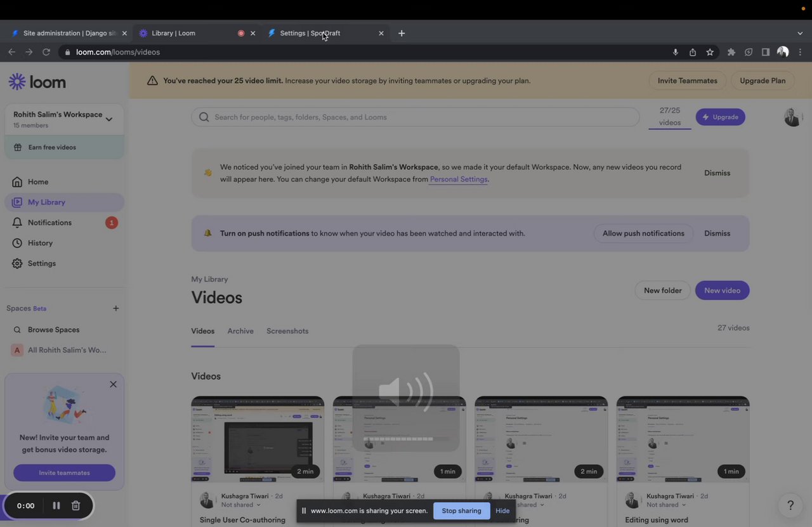This screenshot has height=527, width=812.
Task: Go to My Library in sidebar
Action: click(x=64, y=202)
